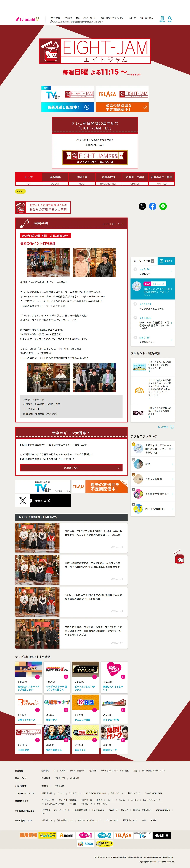This screenshot has height=868, width=190.
Task: Click the TVer 民放公式テレビポータル banner
Action: [x=43, y=487]
